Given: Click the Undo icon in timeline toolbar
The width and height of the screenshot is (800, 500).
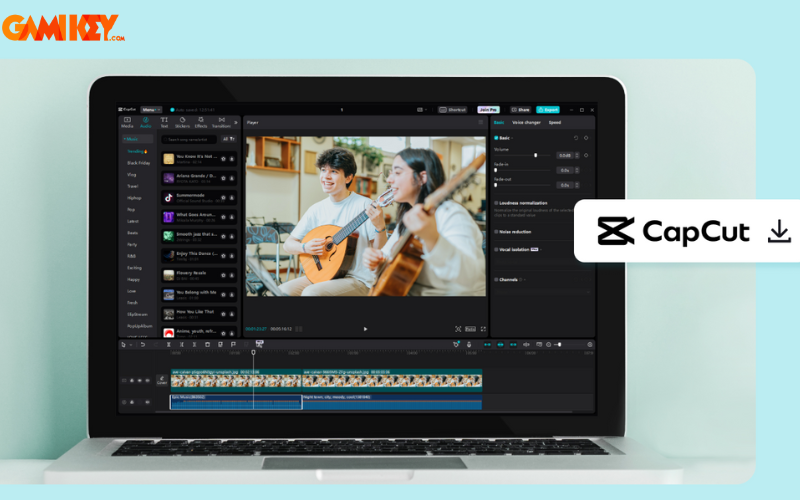Looking at the screenshot, I should coord(143,345).
